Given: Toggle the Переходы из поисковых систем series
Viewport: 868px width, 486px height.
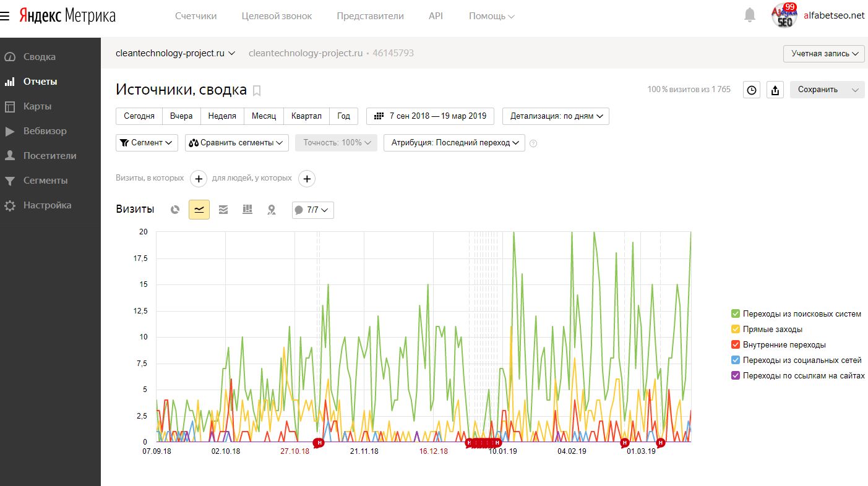Looking at the screenshot, I should [x=736, y=314].
